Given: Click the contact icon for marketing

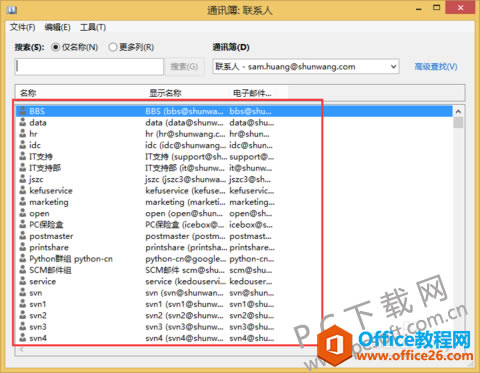Looking at the screenshot, I should click(x=22, y=202).
